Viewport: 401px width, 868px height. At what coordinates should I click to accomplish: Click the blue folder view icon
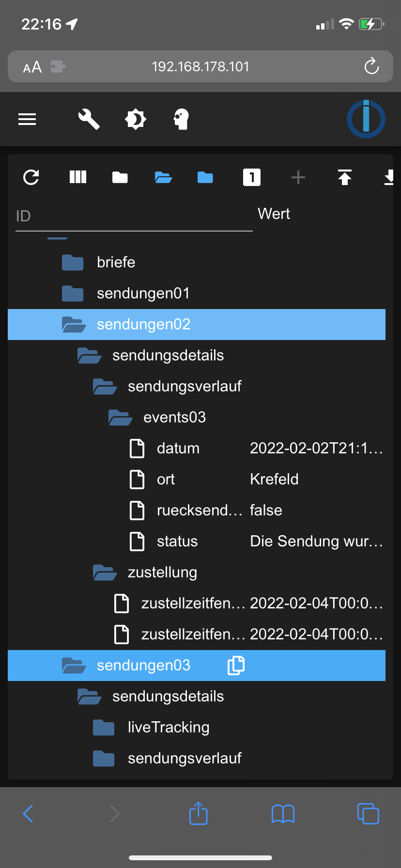point(205,177)
